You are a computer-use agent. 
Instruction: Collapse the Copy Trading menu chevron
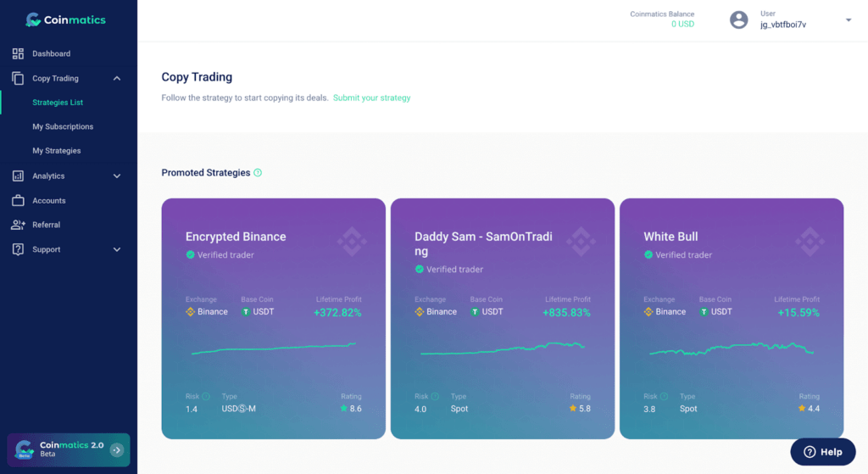(x=117, y=79)
